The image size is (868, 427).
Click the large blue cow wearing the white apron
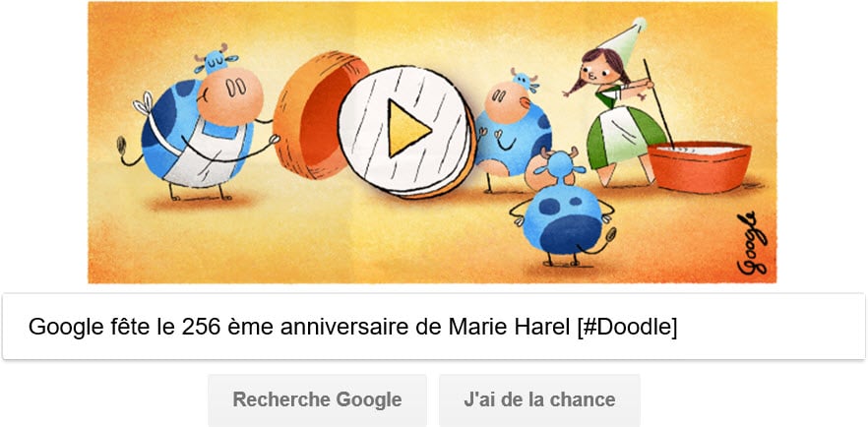click(197, 124)
